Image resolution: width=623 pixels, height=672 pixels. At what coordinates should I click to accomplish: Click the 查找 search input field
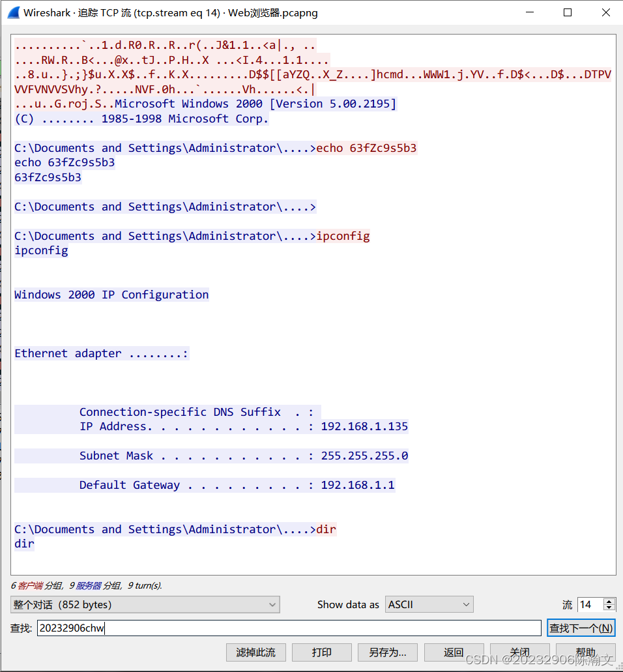(289, 628)
